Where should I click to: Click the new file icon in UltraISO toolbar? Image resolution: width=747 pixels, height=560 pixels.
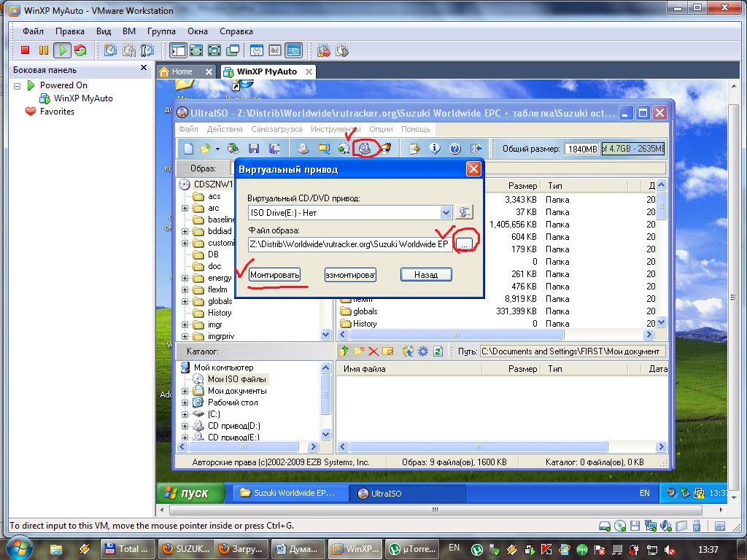click(x=188, y=149)
